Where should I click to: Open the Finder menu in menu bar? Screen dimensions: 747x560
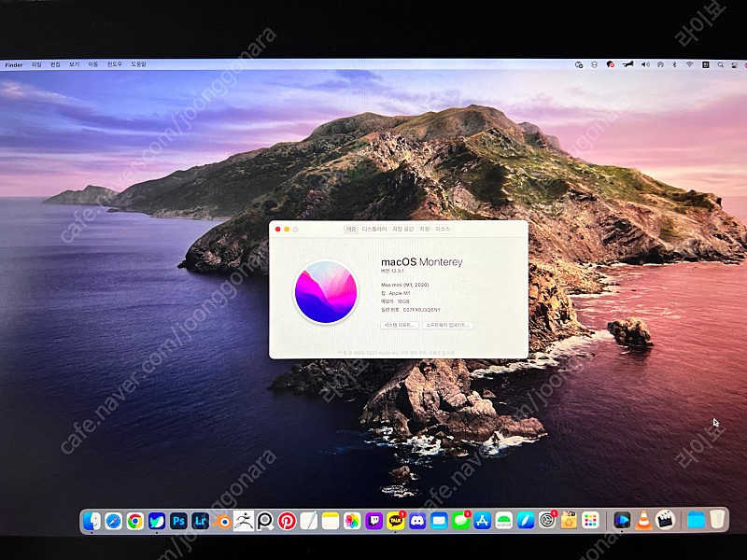click(x=14, y=64)
